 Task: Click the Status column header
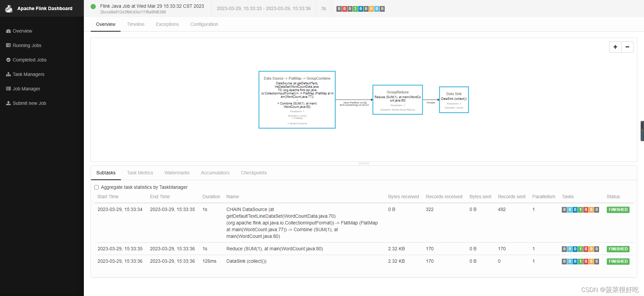pyautogui.click(x=613, y=197)
